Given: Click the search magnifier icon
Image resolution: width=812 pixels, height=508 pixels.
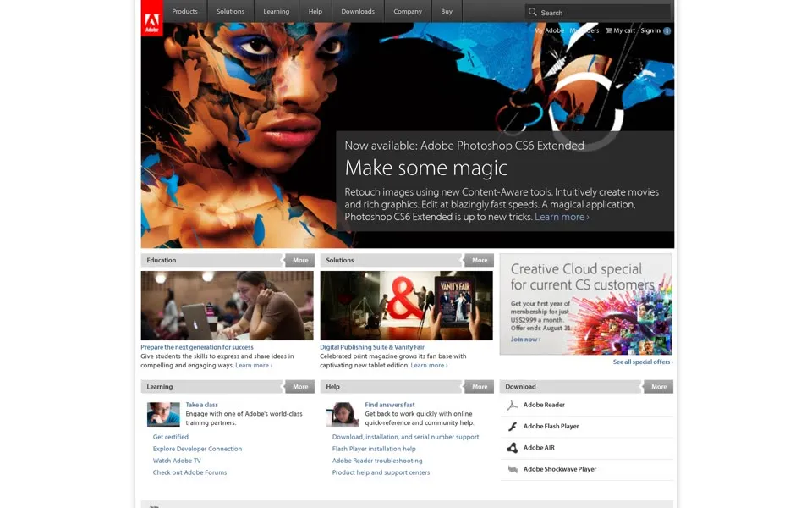Looking at the screenshot, I should tap(532, 11).
